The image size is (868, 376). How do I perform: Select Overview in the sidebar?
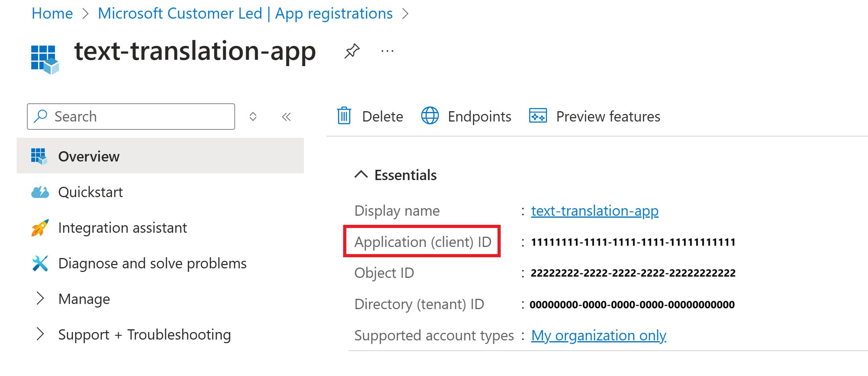pyautogui.click(x=160, y=156)
